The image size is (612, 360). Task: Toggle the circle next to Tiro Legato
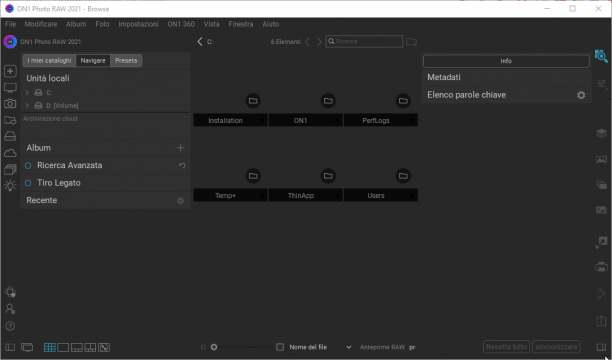pos(28,183)
